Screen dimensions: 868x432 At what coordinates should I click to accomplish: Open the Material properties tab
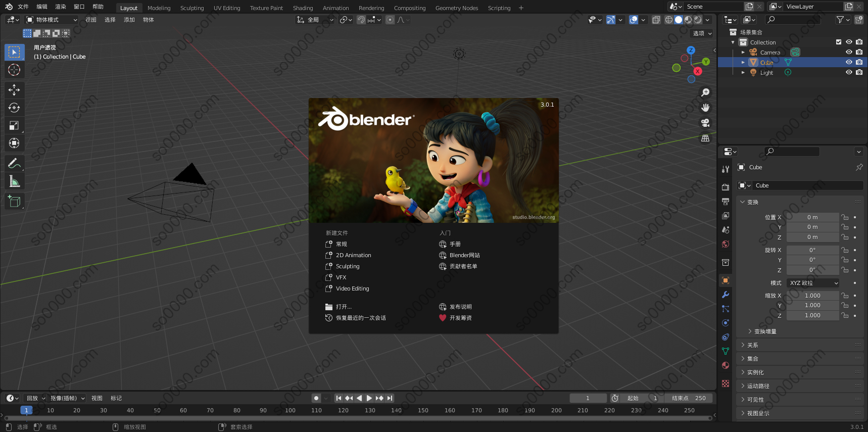point(726,365)
